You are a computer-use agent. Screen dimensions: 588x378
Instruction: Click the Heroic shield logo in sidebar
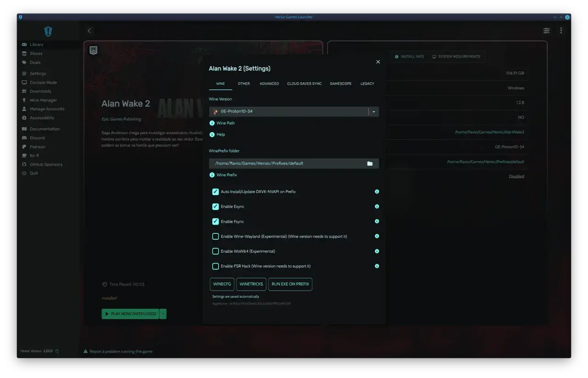[x=48, y=31]
